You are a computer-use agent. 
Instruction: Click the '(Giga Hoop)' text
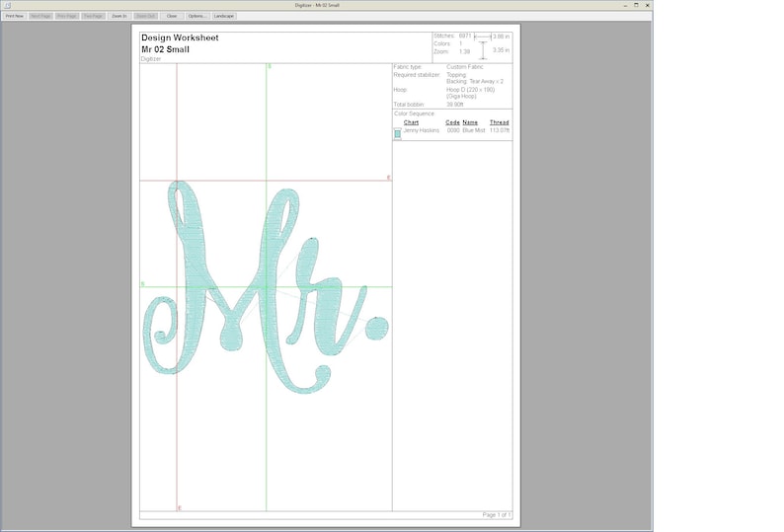(461, 97)
